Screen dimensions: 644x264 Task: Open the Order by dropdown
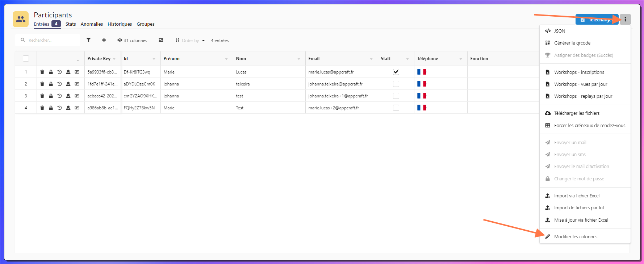pyautogui.click(x=190, y=41)
